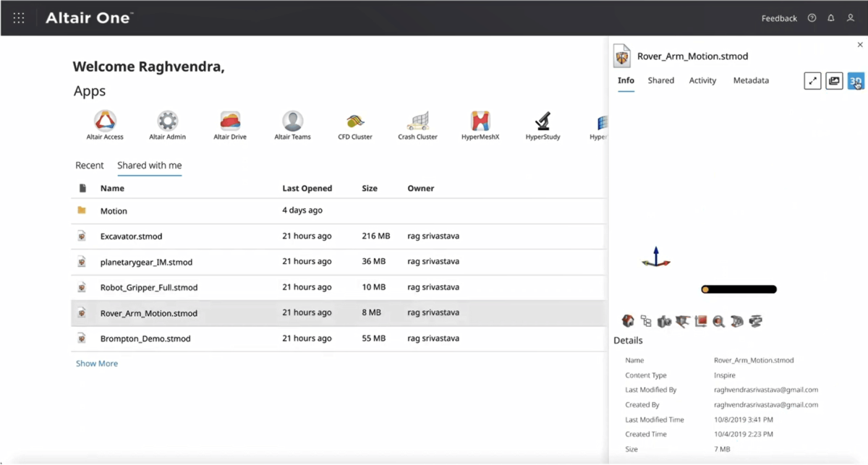Viewport: 868px width, 465px height.
Task: Click the 216 MB size of Excavator.stmod
Action: 376,236
